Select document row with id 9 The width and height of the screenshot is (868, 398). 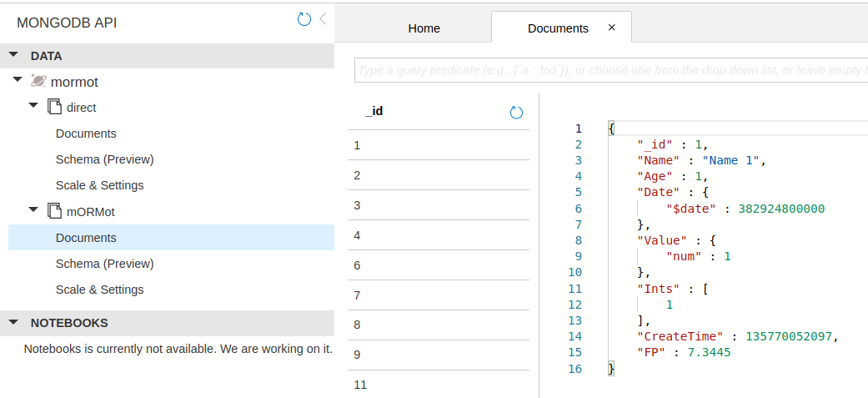tap(439, 355)
